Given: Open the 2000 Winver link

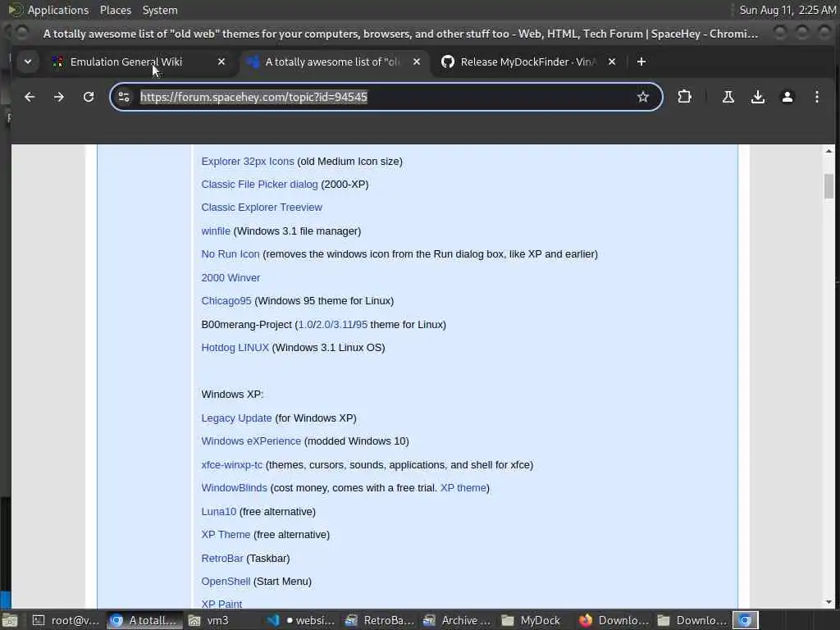Looking at the screenshot, I should click(x=231, y=277).
